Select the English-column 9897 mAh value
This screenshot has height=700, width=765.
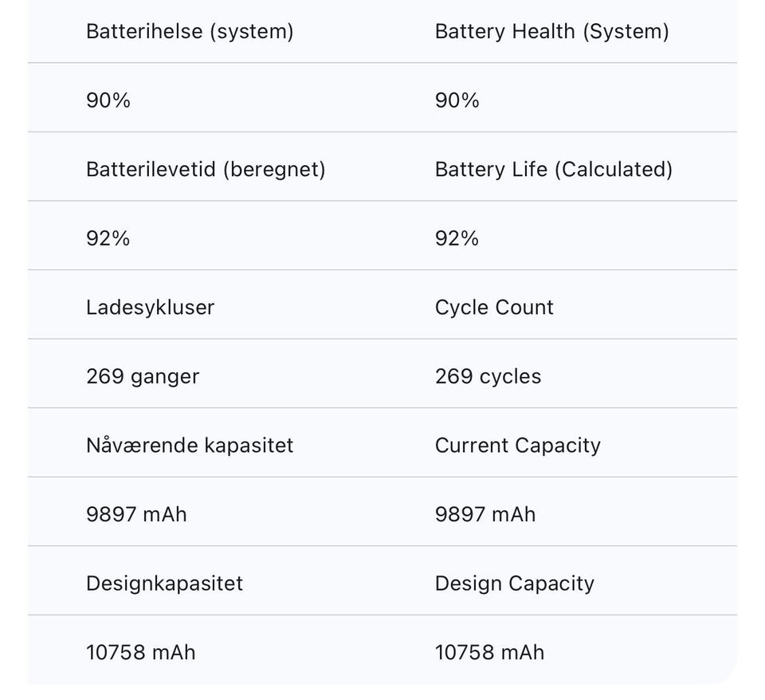click(485, 514)
